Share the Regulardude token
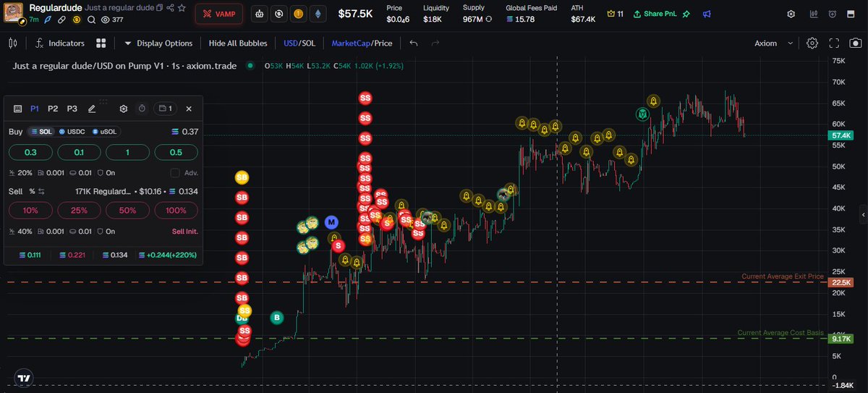This screenshot has width=868, height=393. (x=169, y=8)
